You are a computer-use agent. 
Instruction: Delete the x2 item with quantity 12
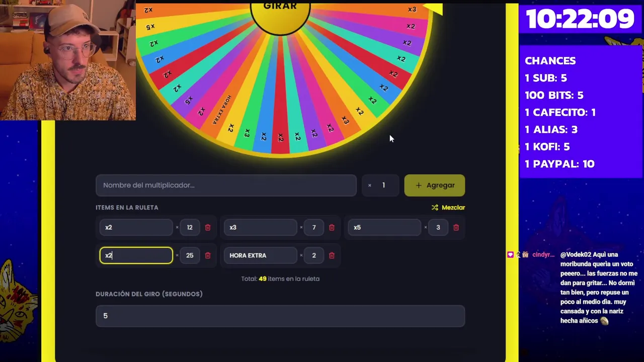point(208,227)
